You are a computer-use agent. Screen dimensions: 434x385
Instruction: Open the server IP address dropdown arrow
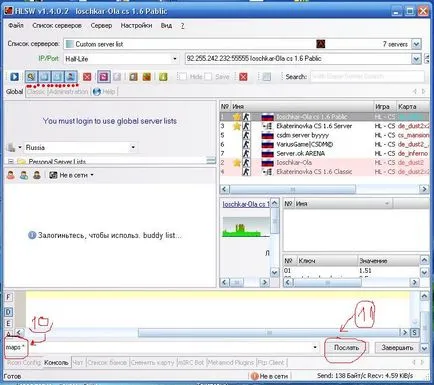[416, 59]
